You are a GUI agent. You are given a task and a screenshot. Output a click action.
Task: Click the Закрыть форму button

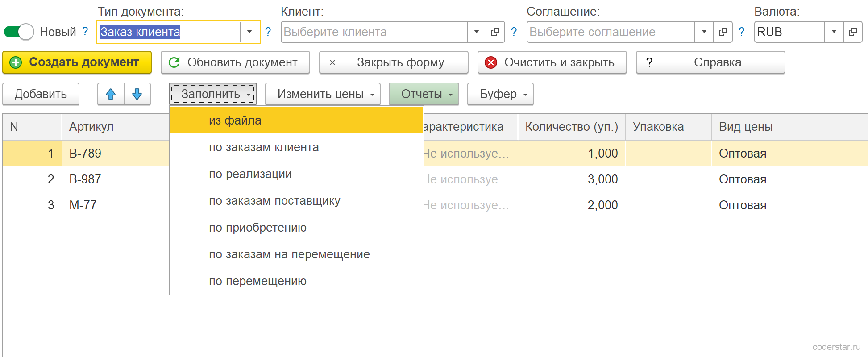[394, 62]
